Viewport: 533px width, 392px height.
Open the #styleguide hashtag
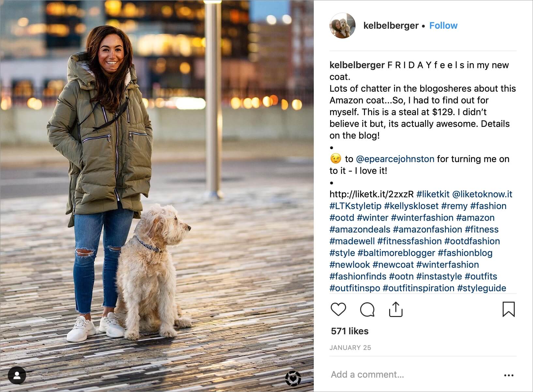481,288
